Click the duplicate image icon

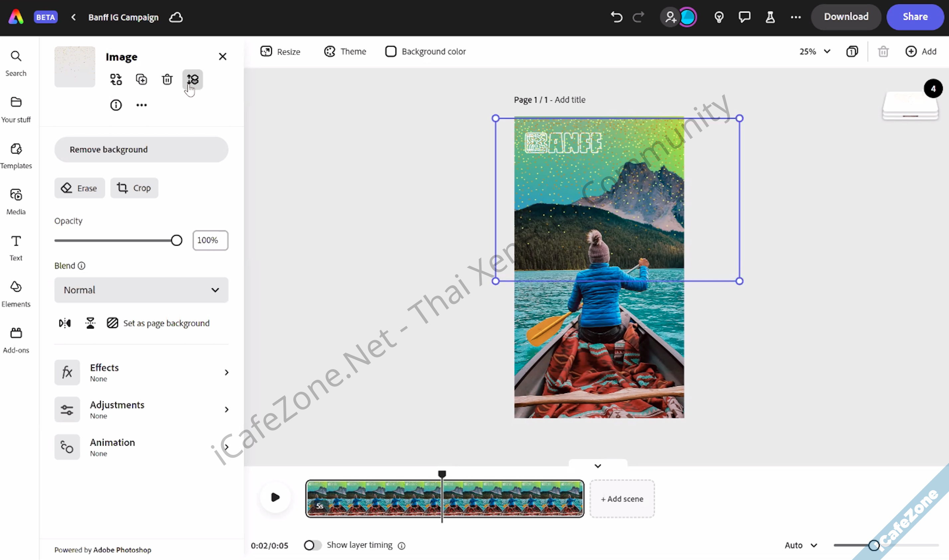[x=142, y=79]
